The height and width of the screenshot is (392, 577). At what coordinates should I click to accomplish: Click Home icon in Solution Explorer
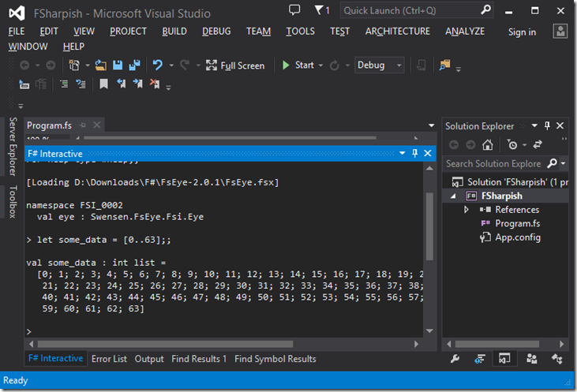coord(488,144)
